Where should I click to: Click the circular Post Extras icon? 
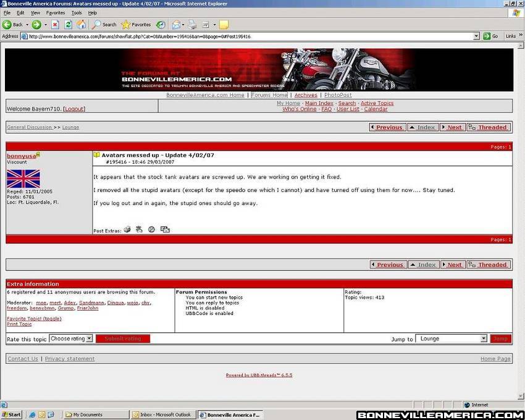pyautogui.click(x=151, y=229)
